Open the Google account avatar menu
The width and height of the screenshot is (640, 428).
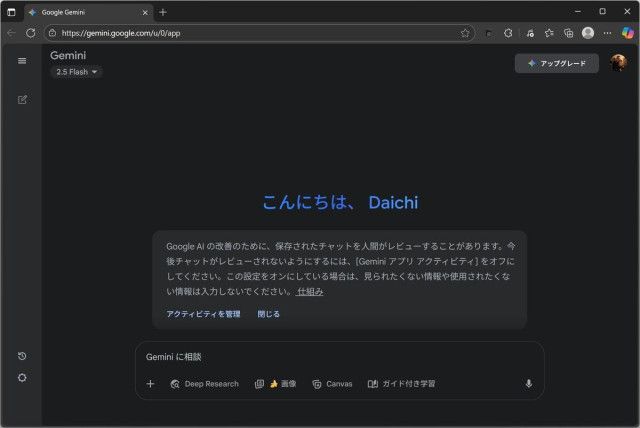(x=619, y=63)
